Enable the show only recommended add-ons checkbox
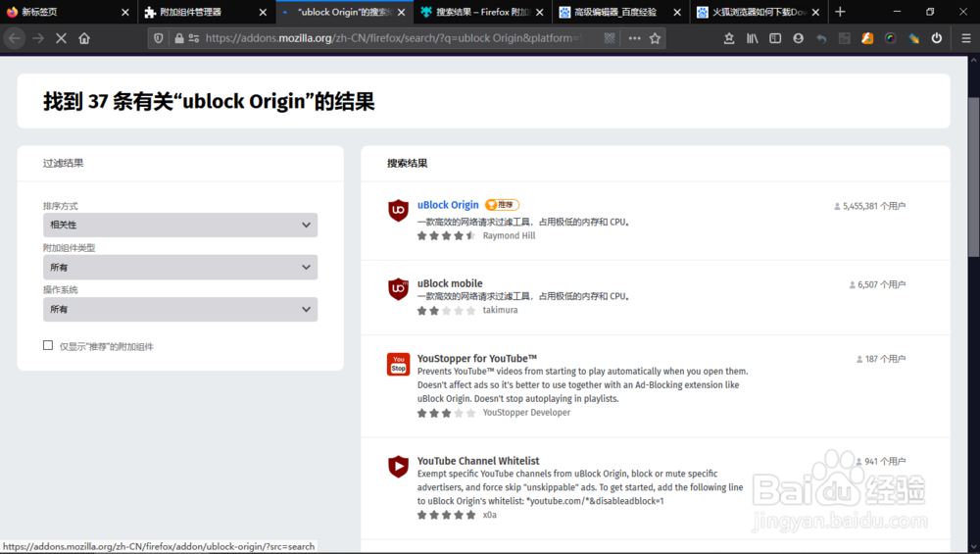Screen dimensions: 980x554 pos(48,345)
